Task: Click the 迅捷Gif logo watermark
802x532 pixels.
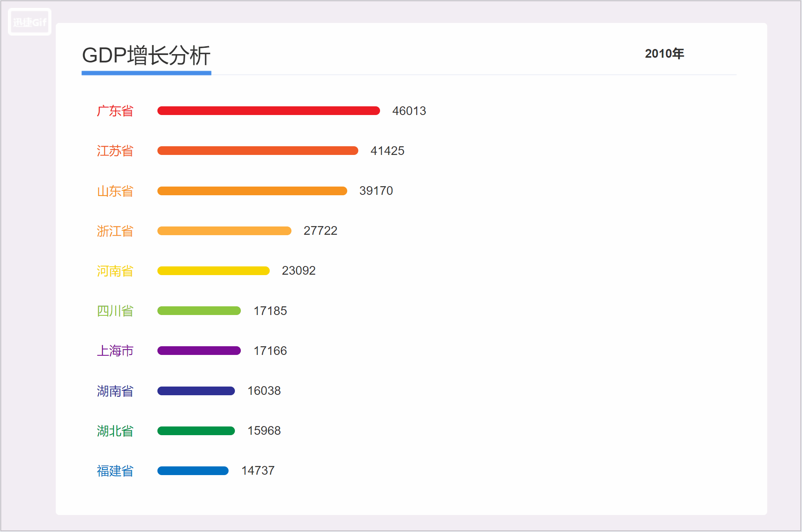Action: [29, 22]
